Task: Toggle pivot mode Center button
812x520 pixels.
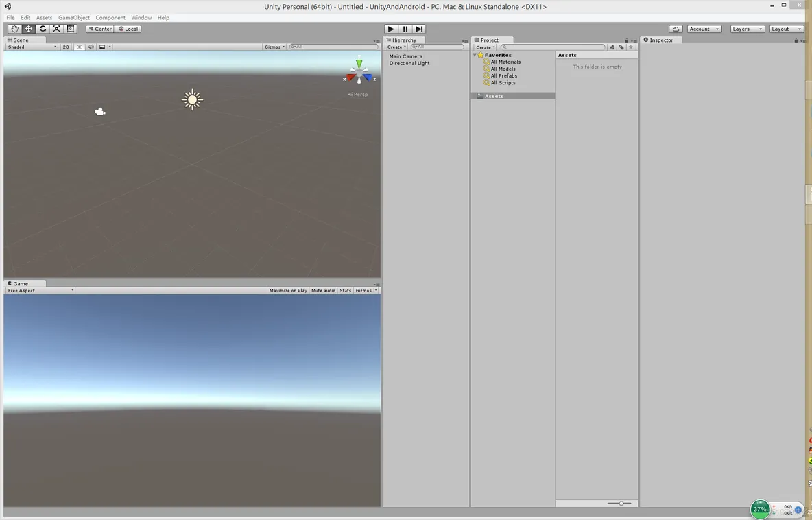Action: (x=100, y=29)
